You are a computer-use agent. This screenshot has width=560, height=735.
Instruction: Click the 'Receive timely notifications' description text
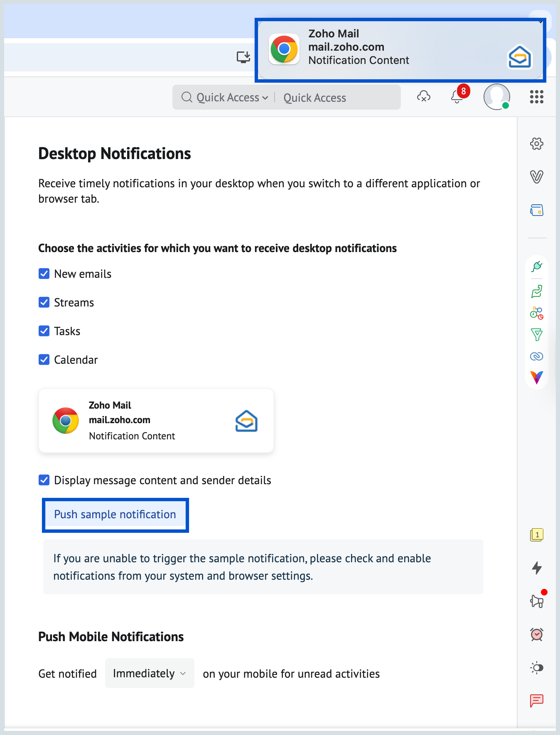click(x=259, y=191)
